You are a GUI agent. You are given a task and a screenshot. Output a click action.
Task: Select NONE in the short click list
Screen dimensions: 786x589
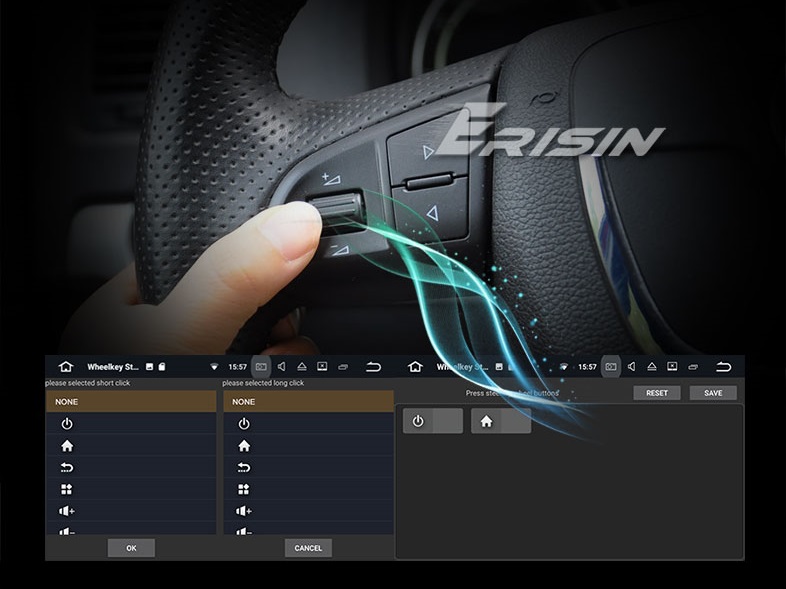pyautogui.click(x=130, y=402)
